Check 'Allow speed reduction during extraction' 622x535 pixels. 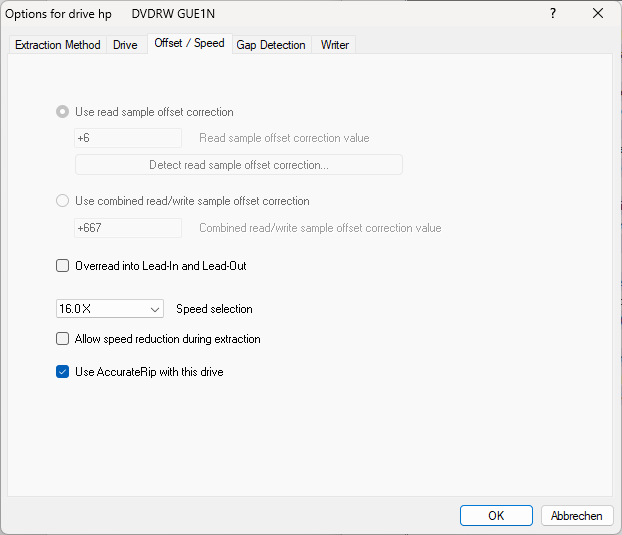pyautogui.click(x=63, y=339)
